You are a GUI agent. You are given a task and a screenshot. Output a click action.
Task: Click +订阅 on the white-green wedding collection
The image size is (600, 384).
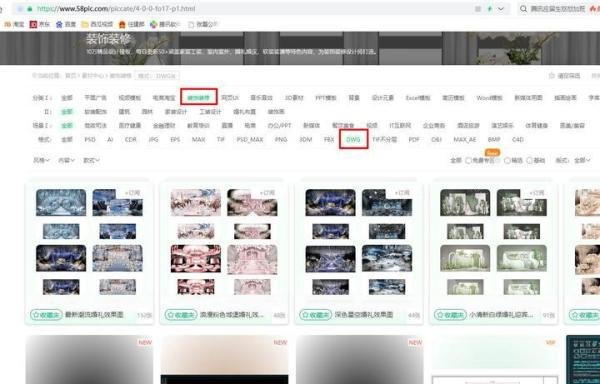(536, 193)
